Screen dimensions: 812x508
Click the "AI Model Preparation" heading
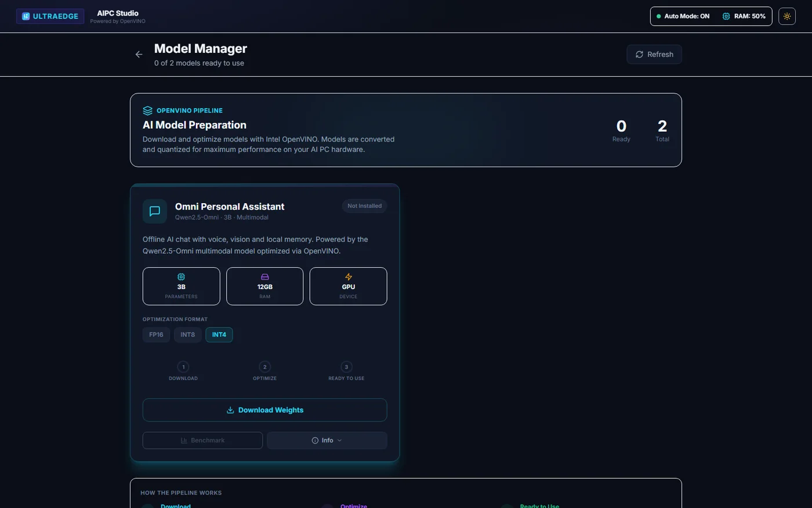tap(194, 125)
